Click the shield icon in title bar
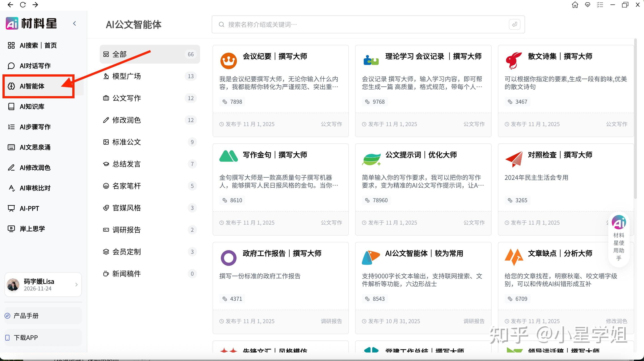The width and height of the screenshot is (644, 361). pos(588,5)
